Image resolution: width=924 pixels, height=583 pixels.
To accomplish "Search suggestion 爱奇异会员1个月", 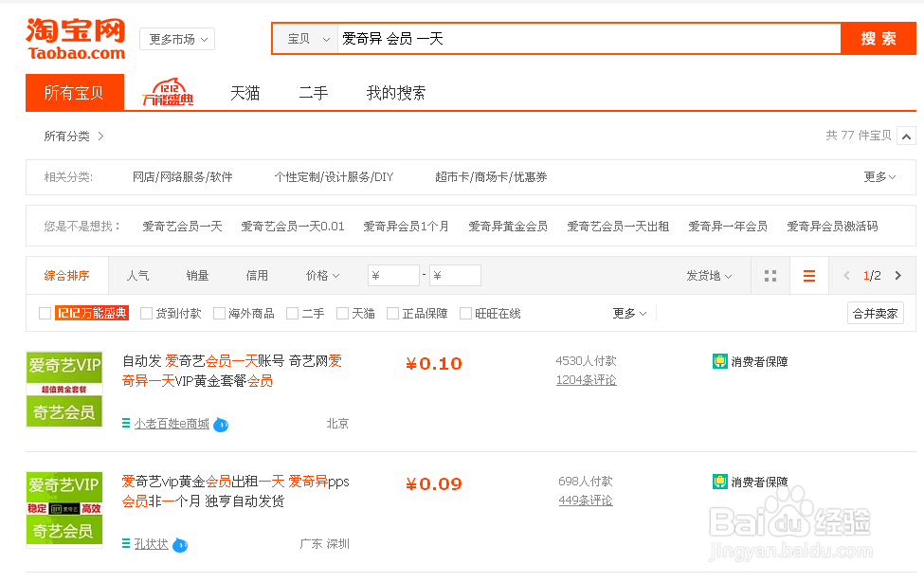I will [x=406, y=227].
